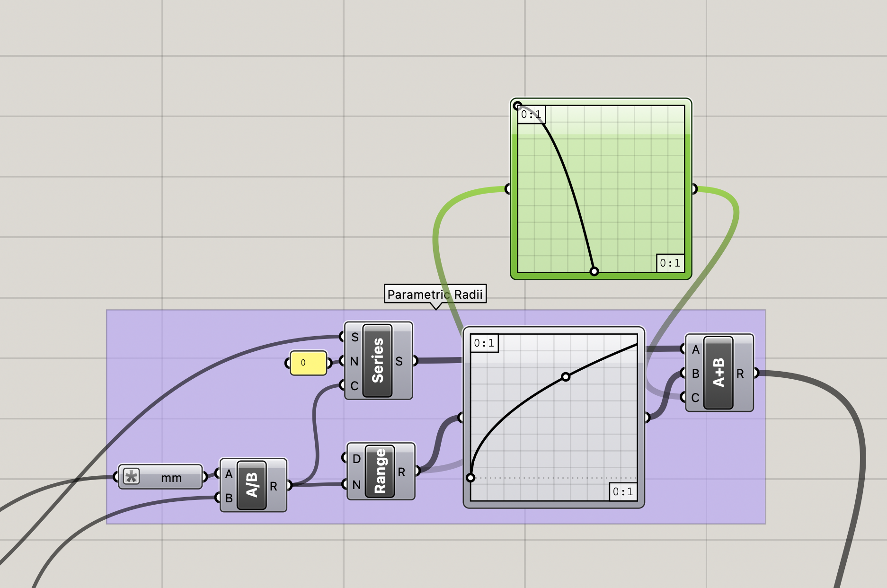This screenshot has width=887, height=588.
Task: Click the middle curve grip in grey graph mapper
Action: click(566, 377)
